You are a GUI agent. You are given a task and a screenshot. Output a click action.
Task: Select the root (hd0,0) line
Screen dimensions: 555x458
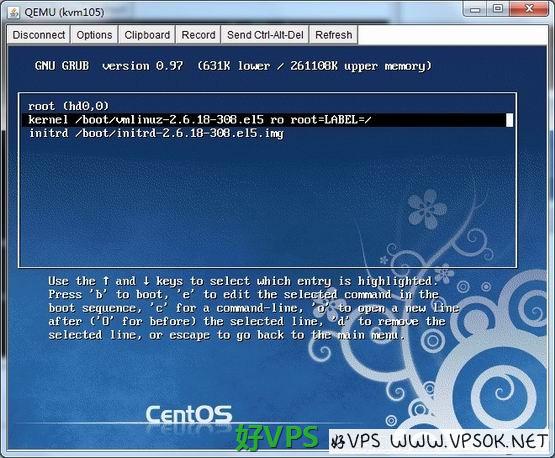(x=69, y=106)
